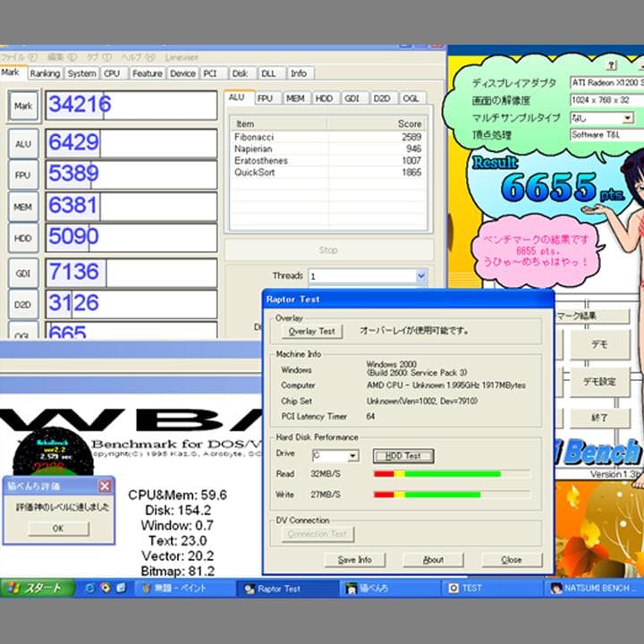Switch to the Ranking tab
The image size is (644, 644).
tap(46, 73)
